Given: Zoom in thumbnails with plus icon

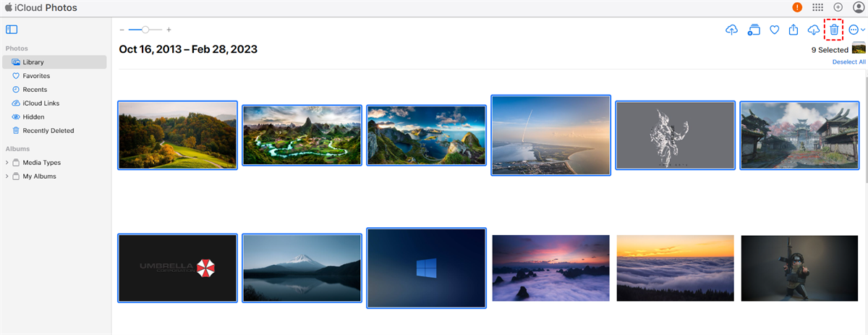Looking at the screenshot, I should pyautogui.click(x=169, y=30).
